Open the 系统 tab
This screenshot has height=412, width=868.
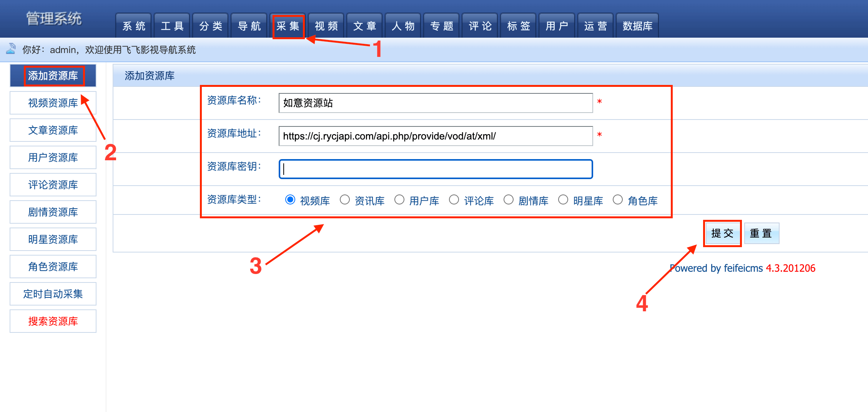[x=134, y=26]
